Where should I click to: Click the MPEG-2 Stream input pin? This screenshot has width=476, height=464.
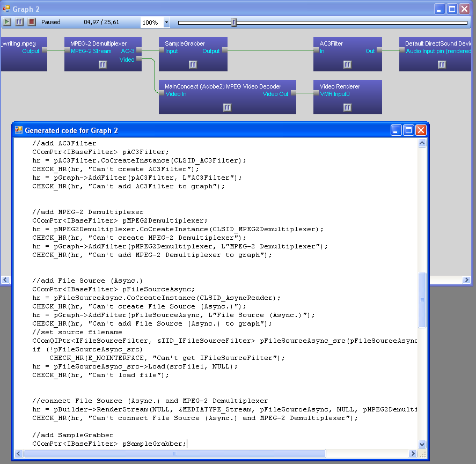point(67,50)
